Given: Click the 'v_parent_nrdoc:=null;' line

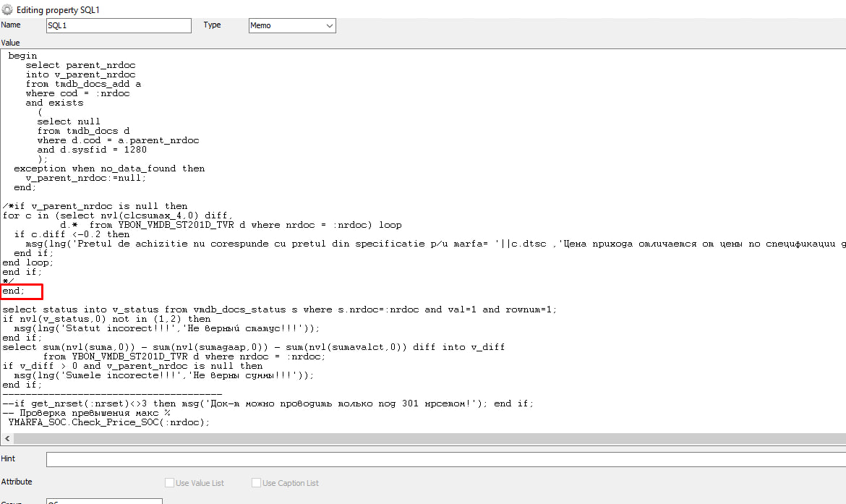Looking at the screenshot, I should point(86,178).
